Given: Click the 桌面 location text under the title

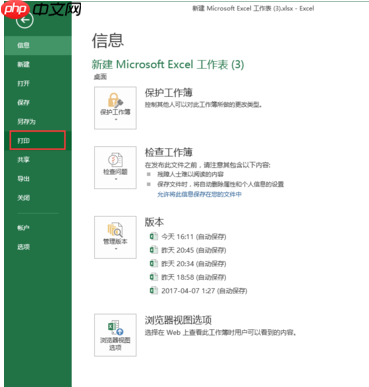Looking at the screenshot, I should 100,77.
